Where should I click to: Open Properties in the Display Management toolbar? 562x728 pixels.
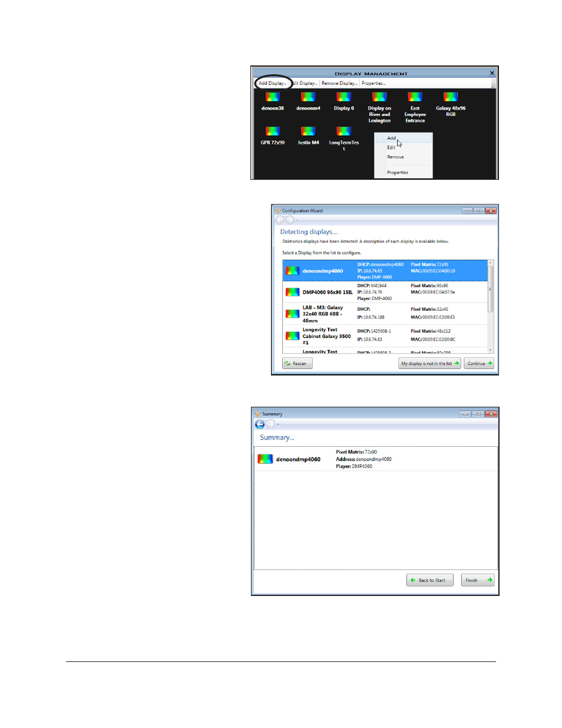click(x=373, y=83)
